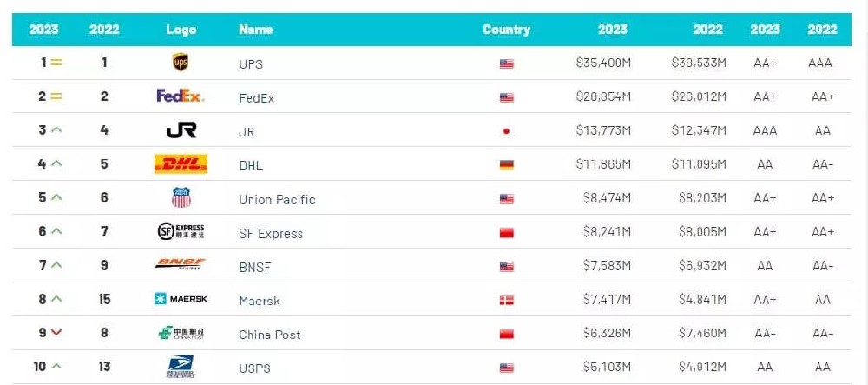Select the JR railway logo
Screen dimensions: 868x385
pyautogui.click(x=181, y=130)
